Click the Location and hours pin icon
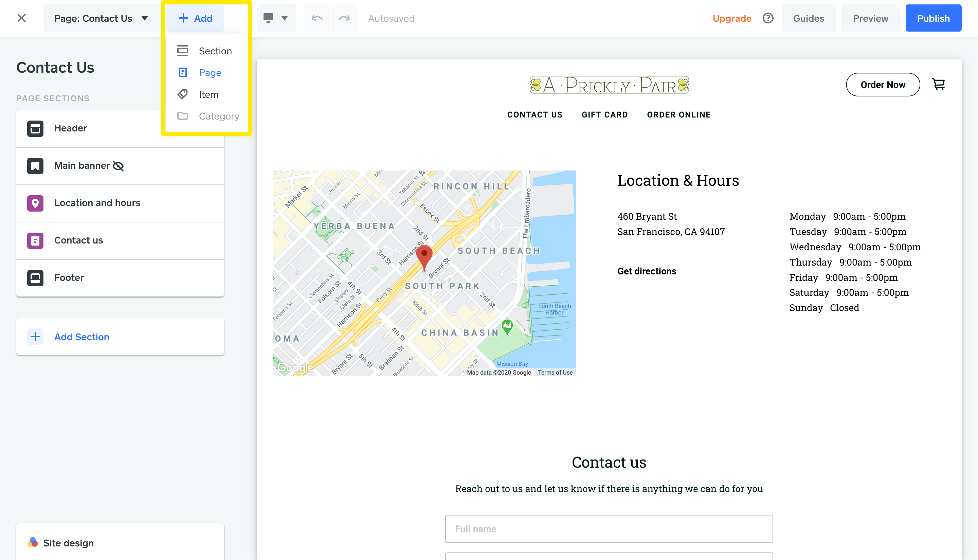Screen dimensions: 978x560 (x=35, y=203)
